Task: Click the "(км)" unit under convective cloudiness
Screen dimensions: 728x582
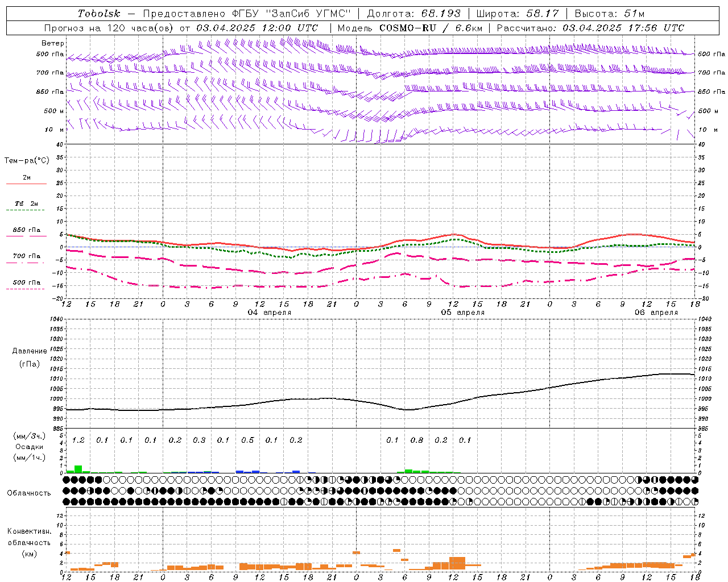Action: tap(30, 554)
